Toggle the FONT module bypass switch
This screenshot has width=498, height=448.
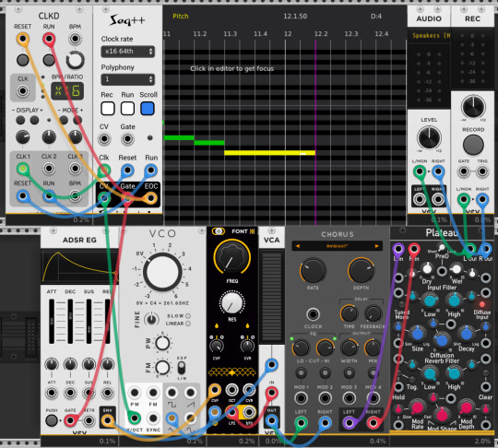tap(219, 231)
